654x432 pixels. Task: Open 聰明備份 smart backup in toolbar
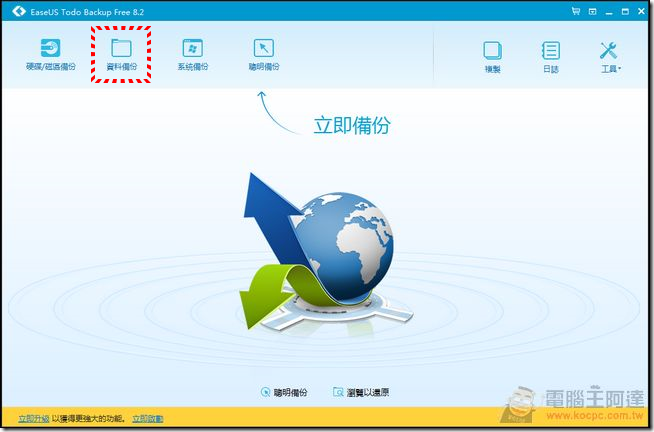click(264, 55)
